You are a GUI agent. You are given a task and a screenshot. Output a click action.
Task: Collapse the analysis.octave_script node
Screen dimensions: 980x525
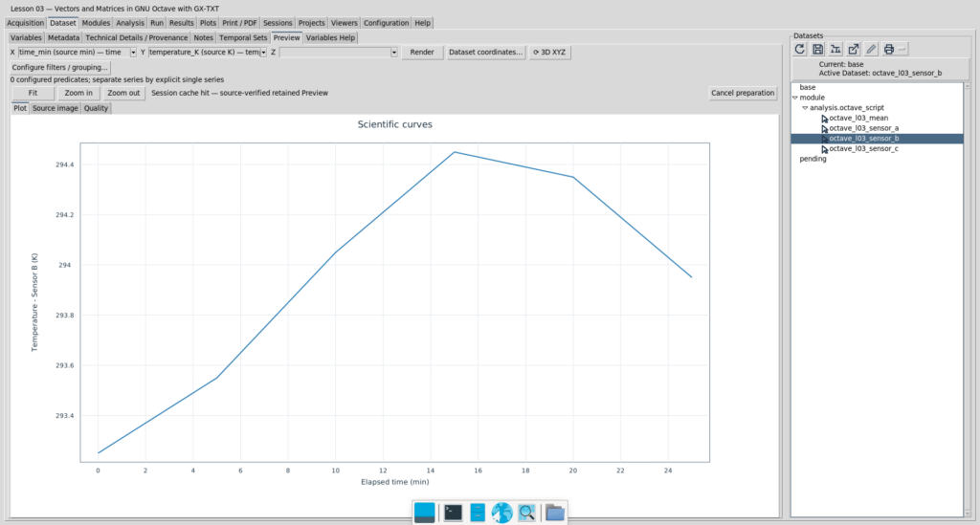point(805,108)
